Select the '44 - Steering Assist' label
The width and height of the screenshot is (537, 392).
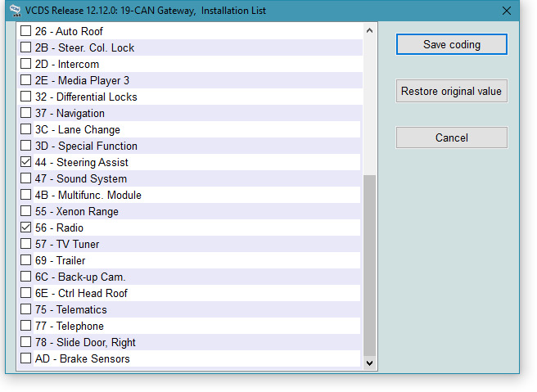[x=82, y=162]
